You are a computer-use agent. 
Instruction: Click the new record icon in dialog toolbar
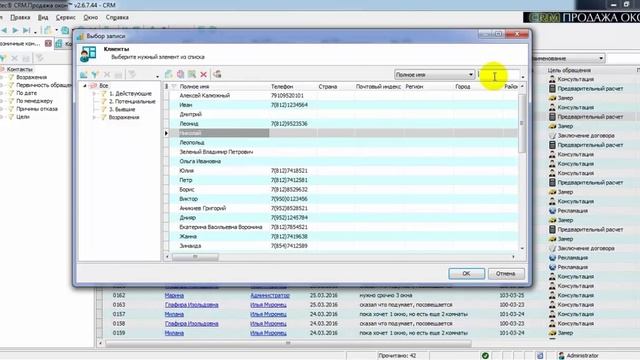[169, 74]
